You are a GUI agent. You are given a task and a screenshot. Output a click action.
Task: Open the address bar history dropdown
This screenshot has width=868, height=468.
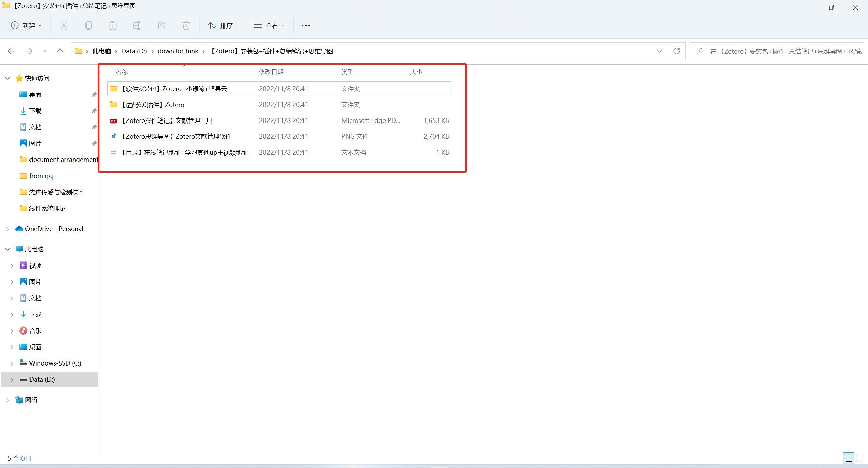tap(659, 51)
